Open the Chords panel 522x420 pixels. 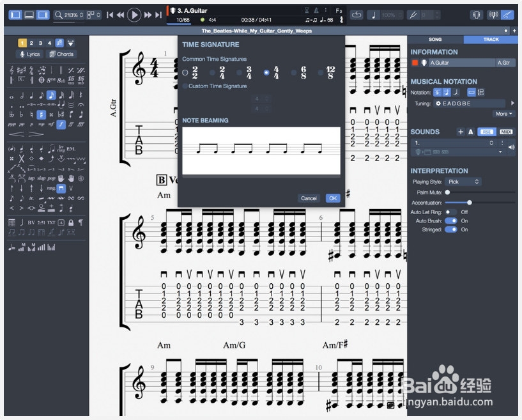[x=61, y=54]
